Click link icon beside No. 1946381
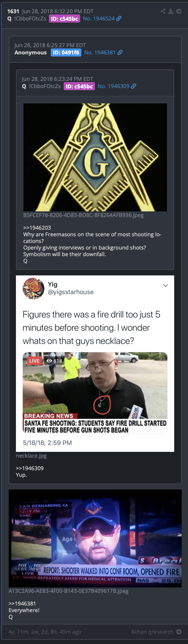This screenshot has width=188, height=644. click(120, 53)
